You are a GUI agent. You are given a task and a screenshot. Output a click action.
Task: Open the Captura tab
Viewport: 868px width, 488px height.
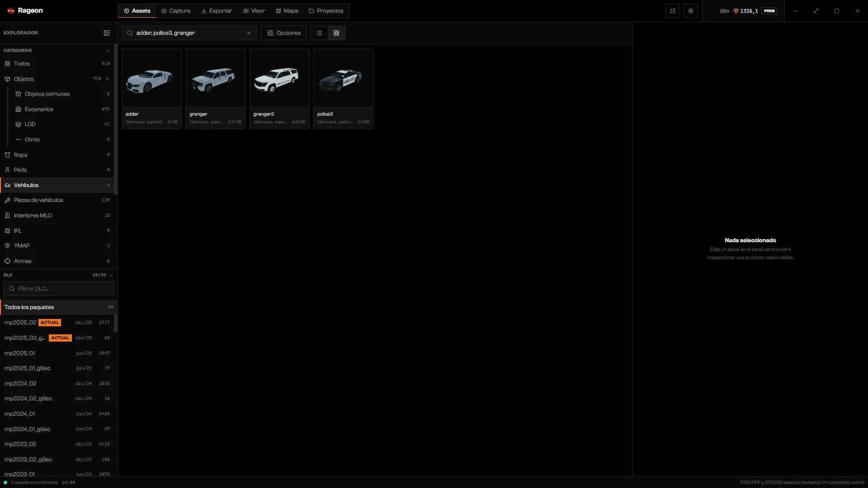176,11
